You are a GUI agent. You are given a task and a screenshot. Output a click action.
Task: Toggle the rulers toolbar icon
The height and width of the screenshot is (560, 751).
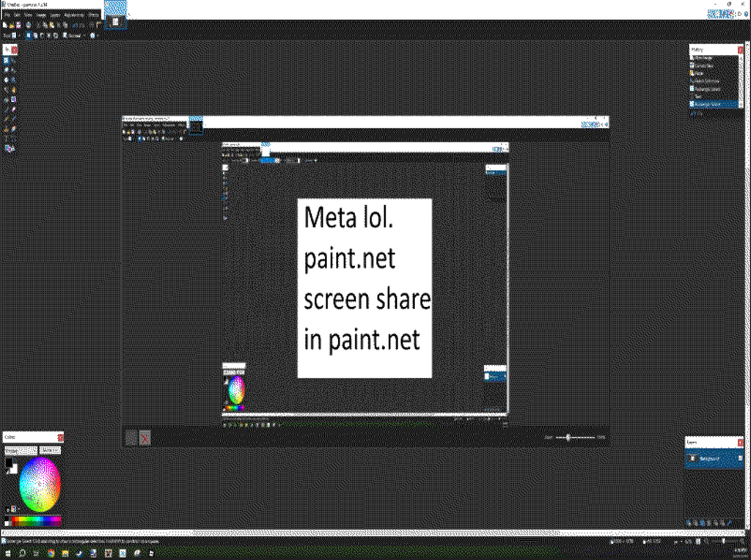click(99, 25)
